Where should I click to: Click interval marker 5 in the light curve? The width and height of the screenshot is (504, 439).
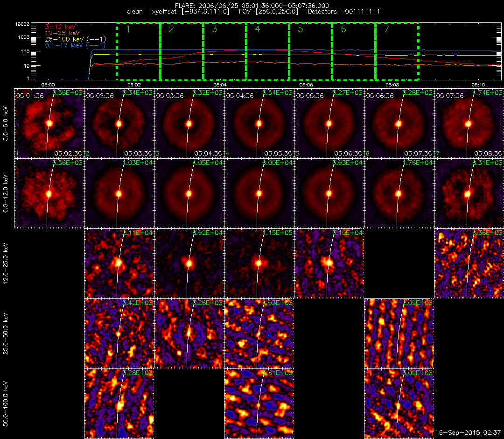click(x=301, y=29)
